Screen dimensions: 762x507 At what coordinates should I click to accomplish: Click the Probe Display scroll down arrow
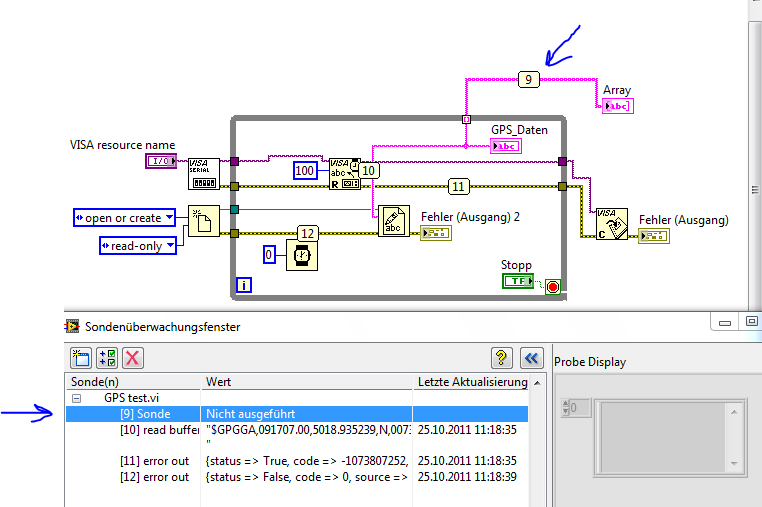pos(734,464)
